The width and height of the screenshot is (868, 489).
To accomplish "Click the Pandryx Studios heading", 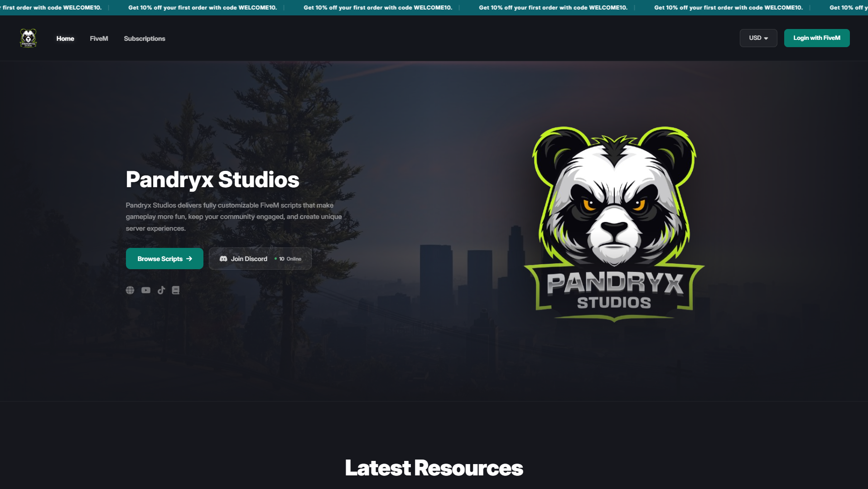I will 212,179.
